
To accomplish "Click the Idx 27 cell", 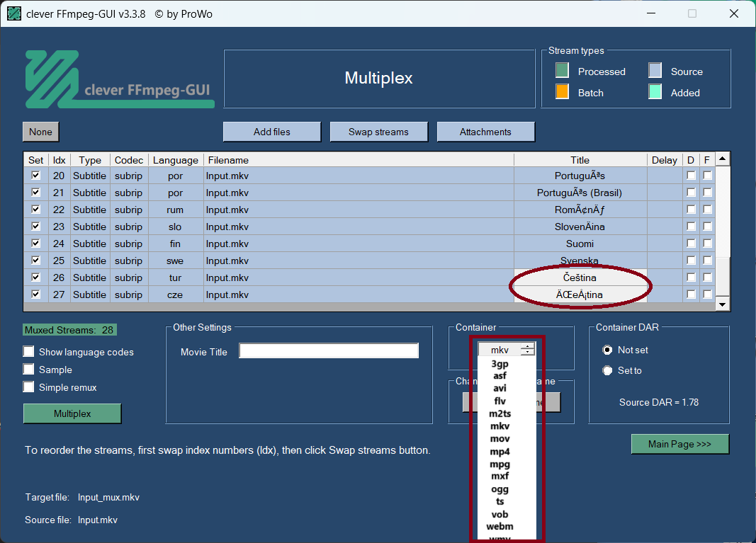I will [x=59, y=295].
